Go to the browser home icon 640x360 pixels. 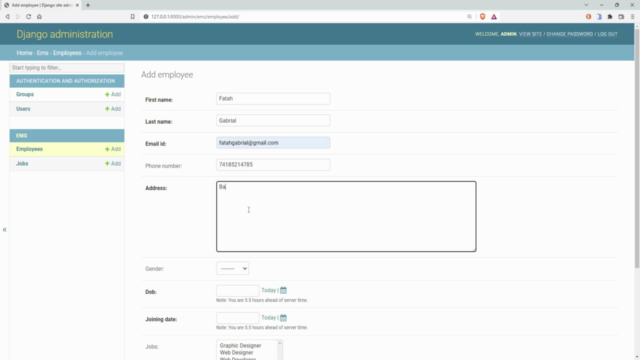click(39, 17)
